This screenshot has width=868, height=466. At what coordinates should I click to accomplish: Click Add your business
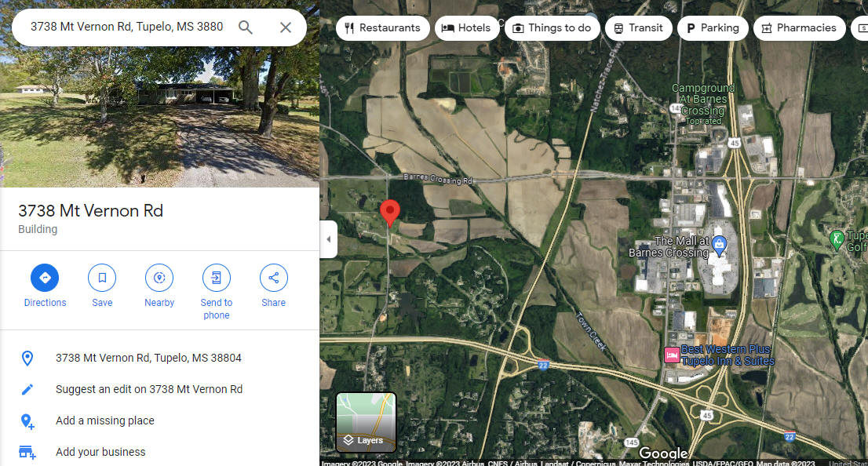click(100, 452)
